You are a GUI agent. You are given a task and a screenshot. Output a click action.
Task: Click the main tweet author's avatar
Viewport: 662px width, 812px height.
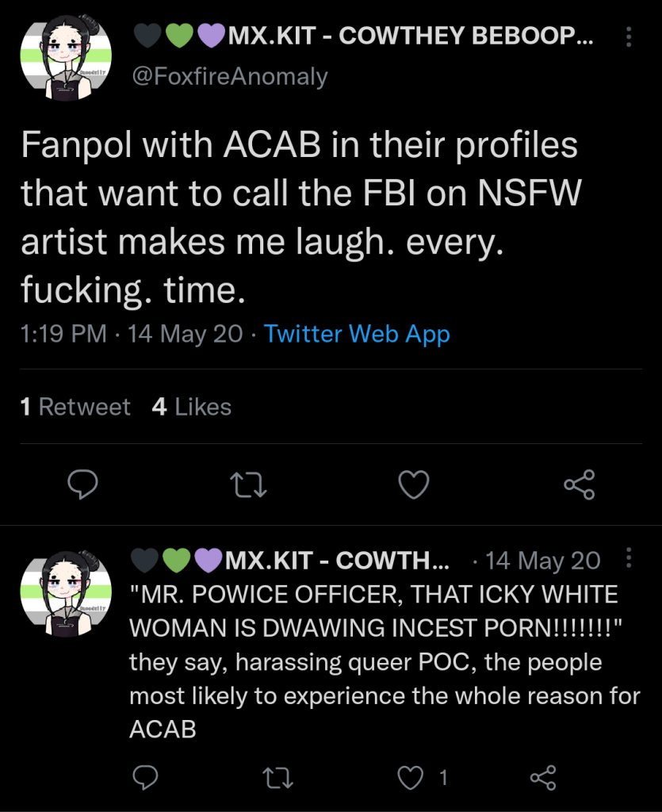point(65,60)
